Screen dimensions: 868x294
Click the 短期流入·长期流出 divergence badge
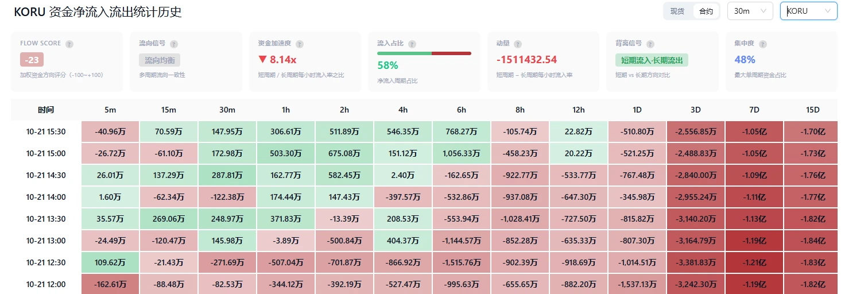pyautogui.click(x=652, y=60)
